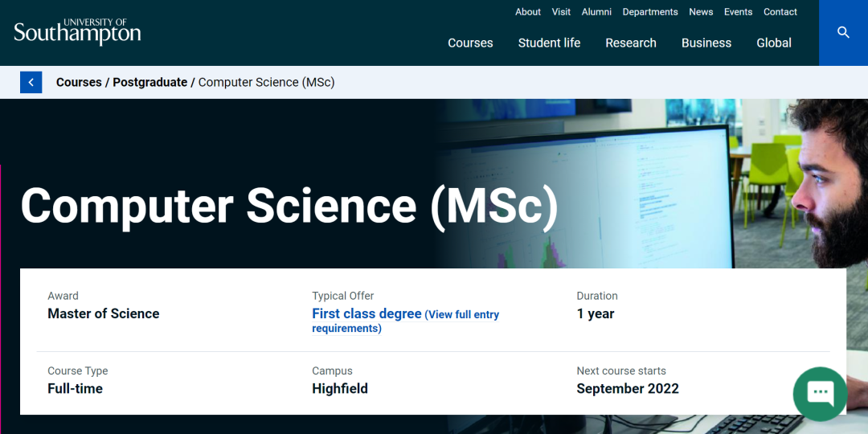Viewport: 868px width, 434px height.
Task: Open the Business navigation item
Action: tap(706, 43)
